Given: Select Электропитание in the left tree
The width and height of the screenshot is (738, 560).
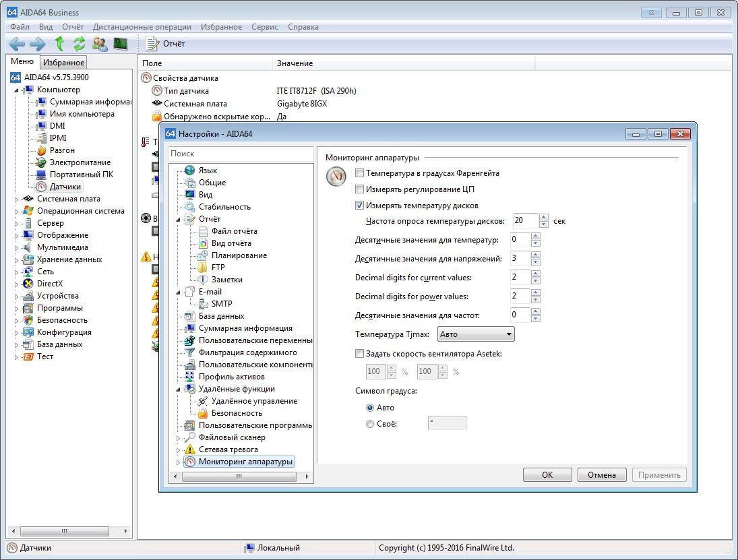Looking at the screenshot, I should pyautogui.click(x=80, y=162).
